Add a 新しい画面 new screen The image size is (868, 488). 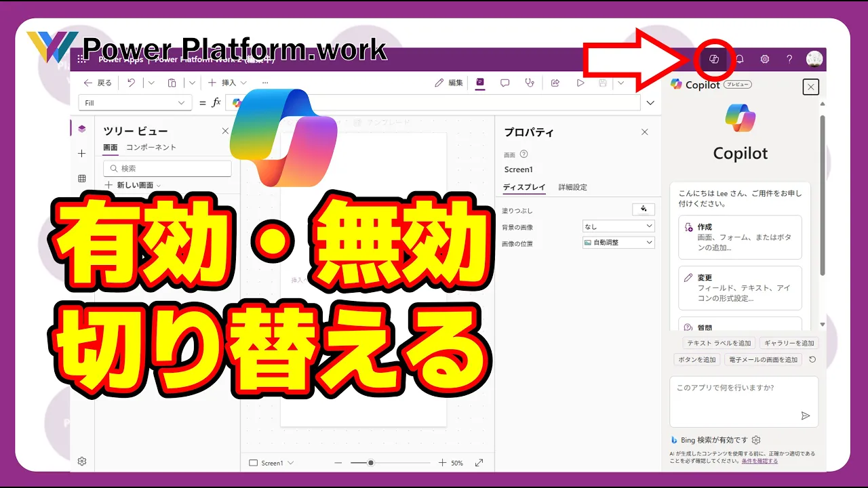point(133,185)
